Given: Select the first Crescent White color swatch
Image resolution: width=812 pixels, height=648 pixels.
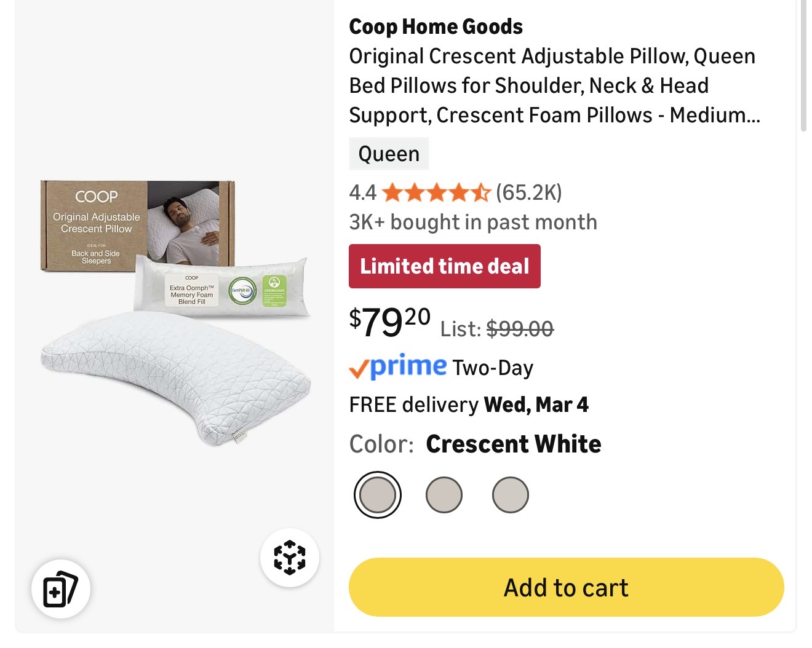Looking at the screenshot, I should click(x=378, y=495).
